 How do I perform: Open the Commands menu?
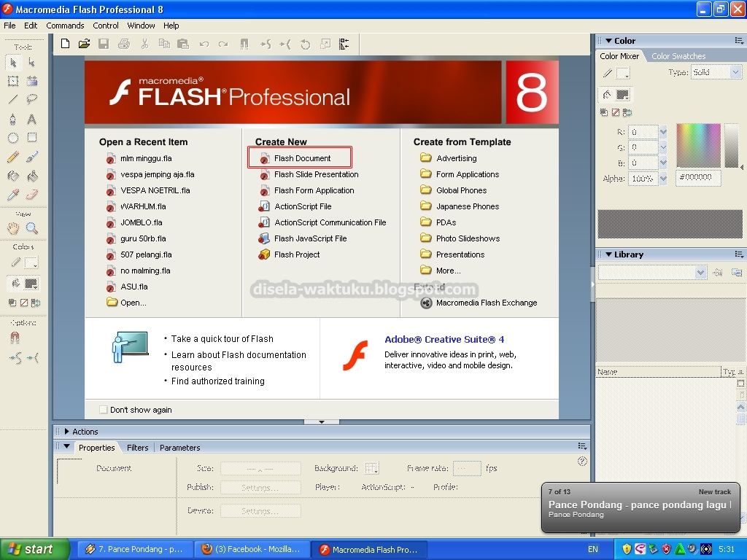tap(65, 26)
